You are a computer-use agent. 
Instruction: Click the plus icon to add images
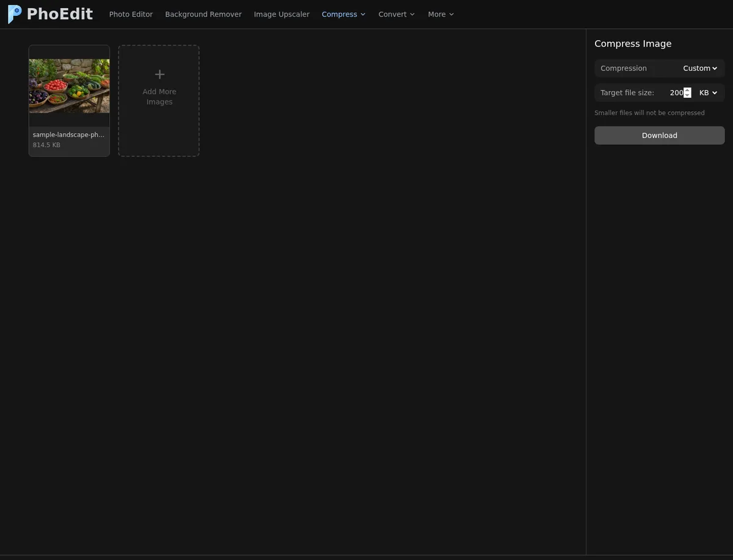(159, 75)
